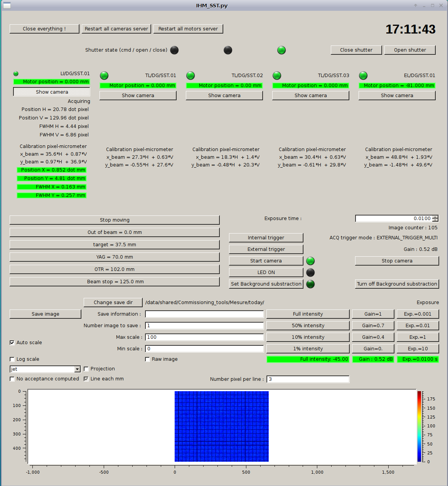The image size is (448, 486).
Task: Click the dark LED beside LED ON
Action: tap(310, 272)
